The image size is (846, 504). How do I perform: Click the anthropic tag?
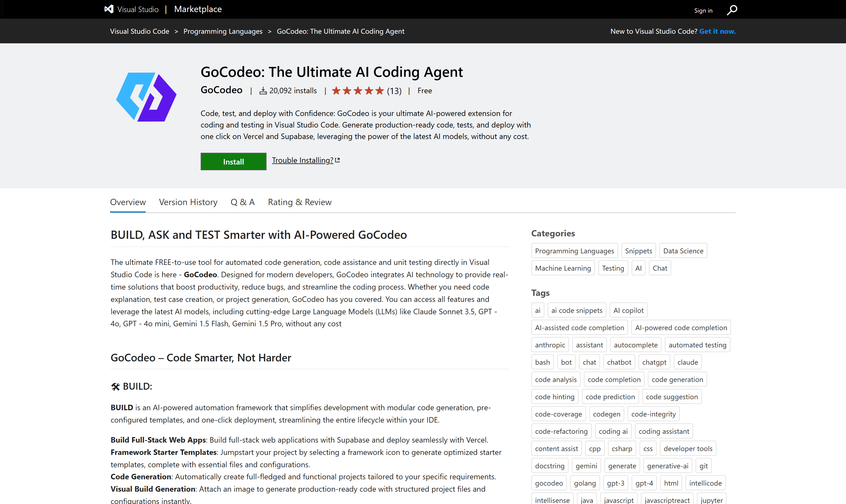[x=550, y=345]
